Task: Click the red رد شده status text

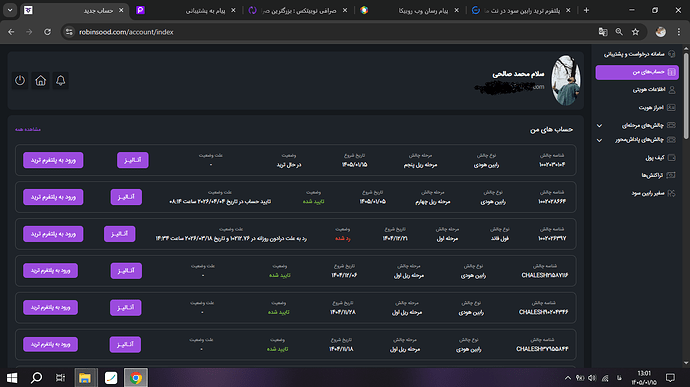Action: [342, 239]
